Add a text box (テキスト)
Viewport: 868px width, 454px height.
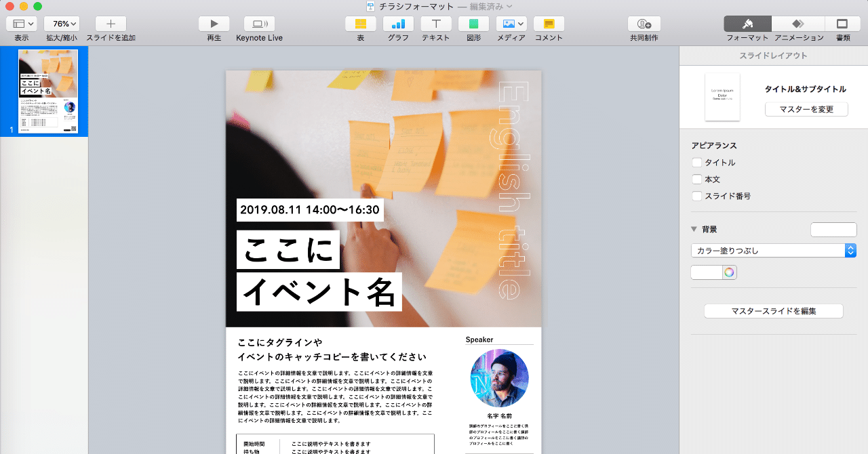pyautogui.click(x=436, y=24)
